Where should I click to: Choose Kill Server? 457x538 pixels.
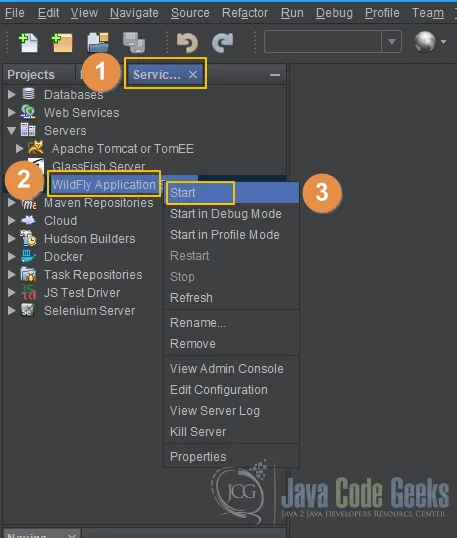[x=232, y=431]
